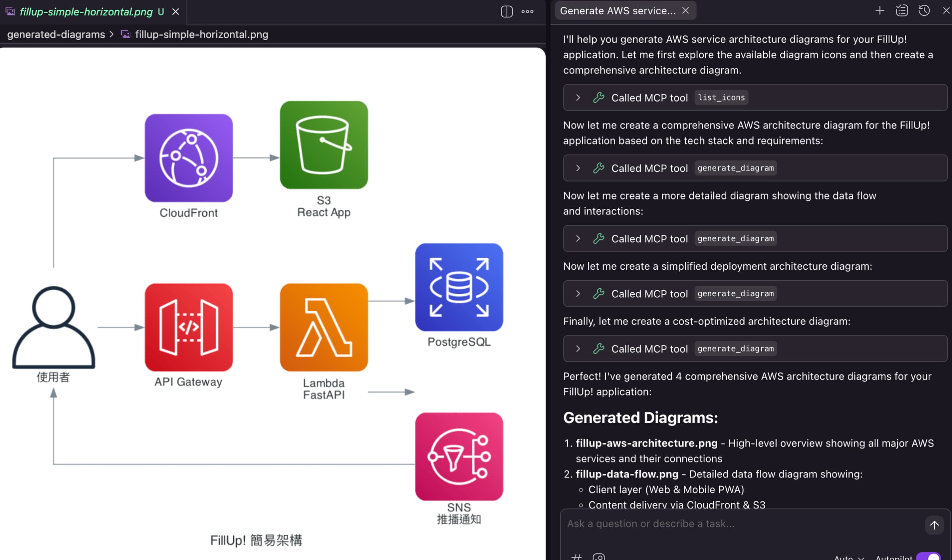Screen dimensions: 952x560
Task: Click the image icon in the breadcrumb
Action: coord(126,35)
